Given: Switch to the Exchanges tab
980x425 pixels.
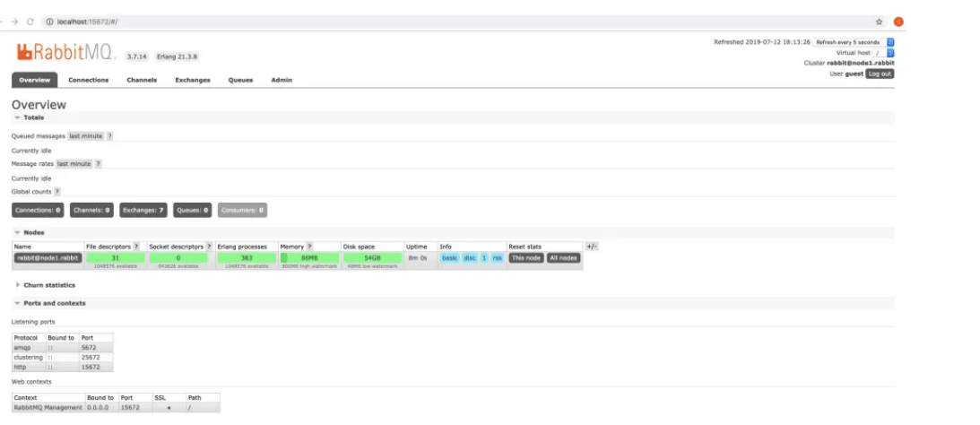Looking at the screenshot, I should [193, 80].
